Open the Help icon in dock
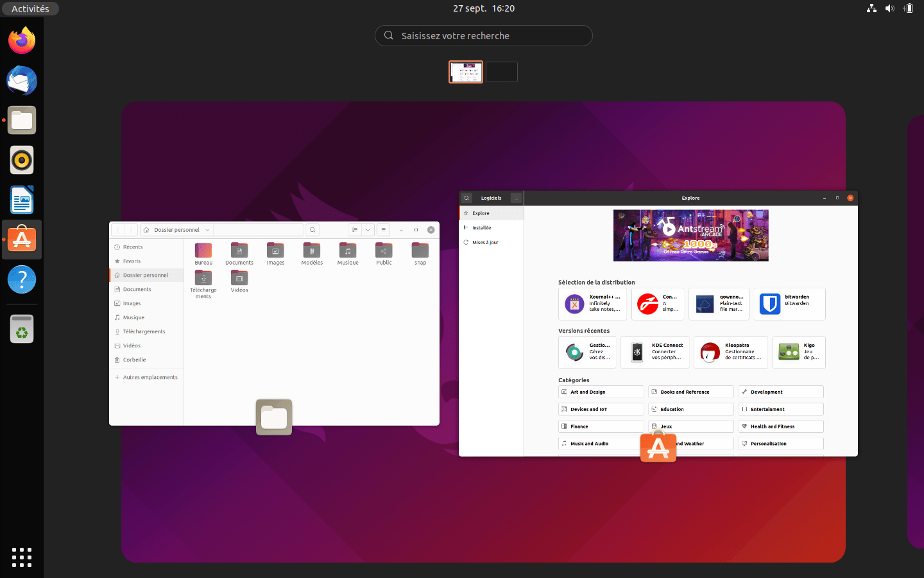Screen dimensions: 924x578 [22, 280]
